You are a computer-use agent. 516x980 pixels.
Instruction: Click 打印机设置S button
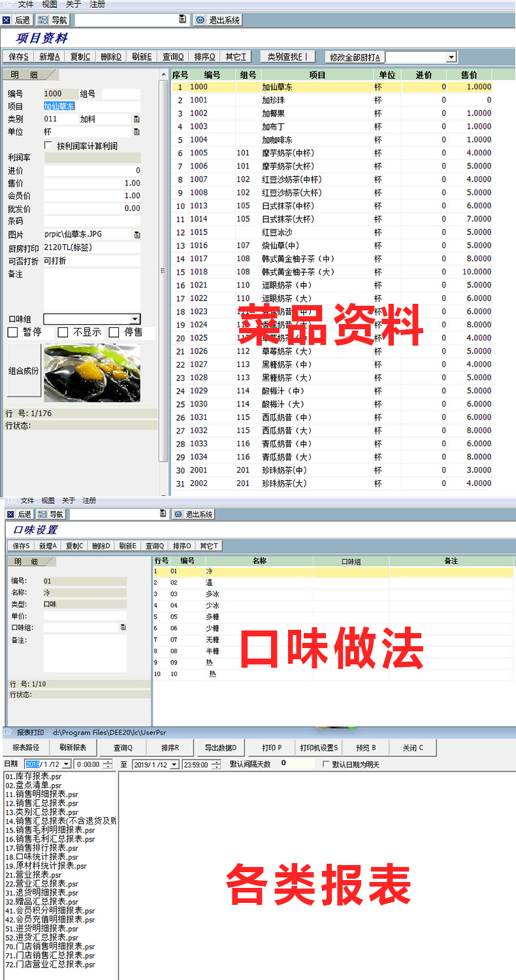pos(319,747)
